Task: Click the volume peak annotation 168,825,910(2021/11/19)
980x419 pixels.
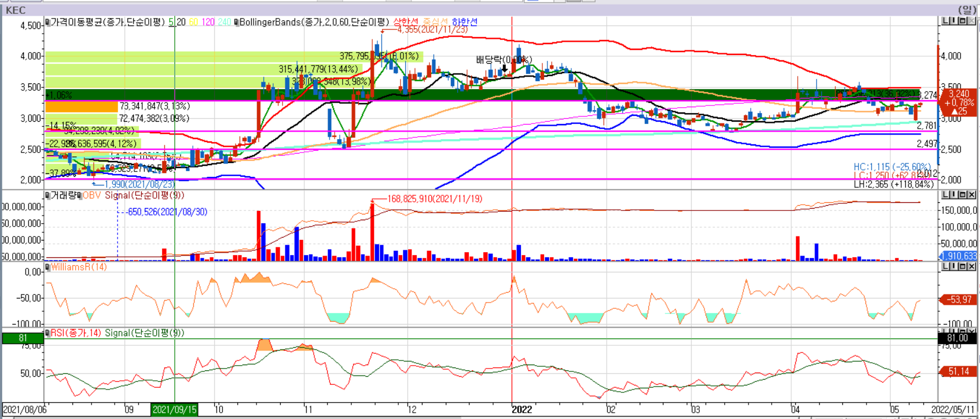Action: click(435, 199)
